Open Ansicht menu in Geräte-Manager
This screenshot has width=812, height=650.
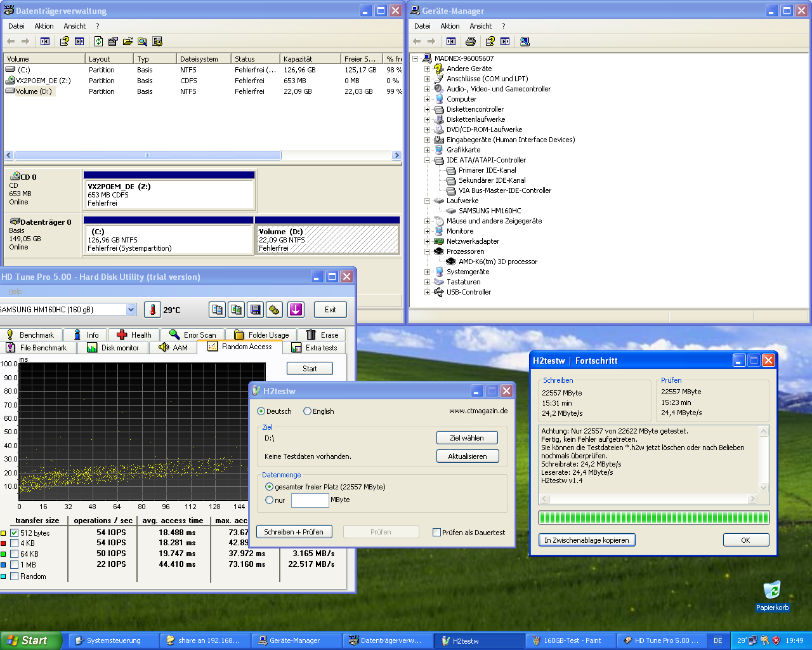point(480,26)
